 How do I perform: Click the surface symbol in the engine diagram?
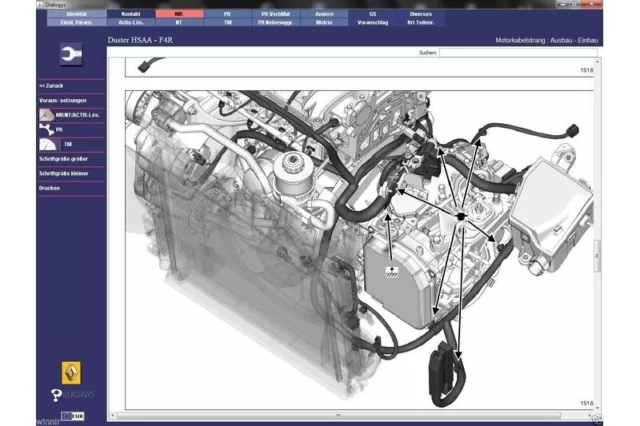point(392,272)
